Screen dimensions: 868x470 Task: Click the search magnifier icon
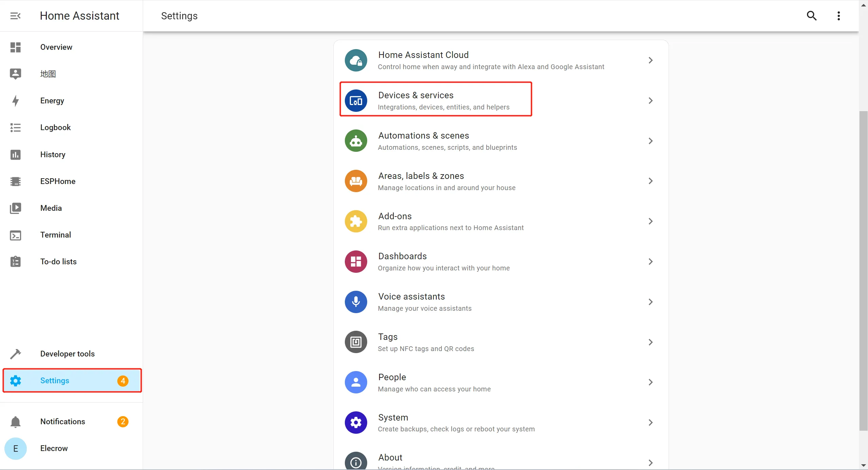811,16
